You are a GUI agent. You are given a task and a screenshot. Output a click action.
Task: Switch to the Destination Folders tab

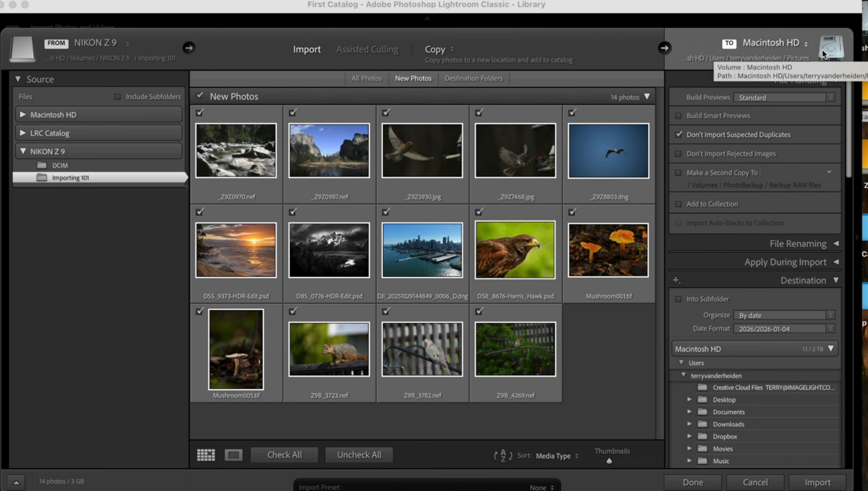(473, 78)
